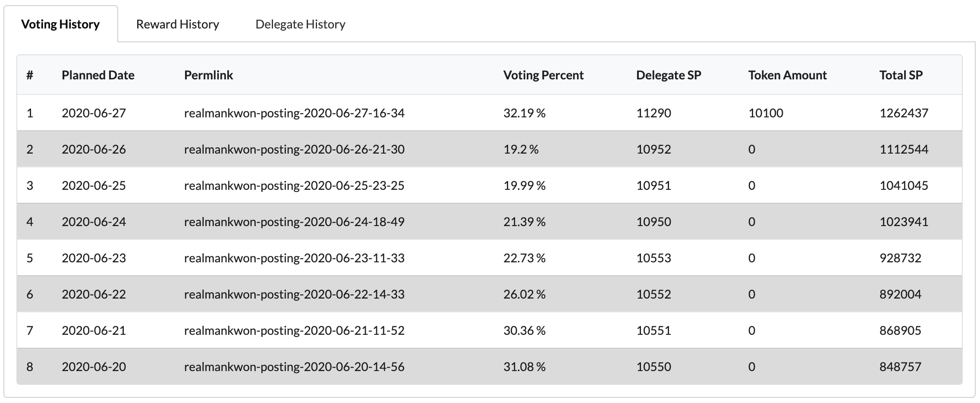Open permlink realmankwon-posting-2020-06-22-14-33
980x403 pixels.
tap(294, 294)
